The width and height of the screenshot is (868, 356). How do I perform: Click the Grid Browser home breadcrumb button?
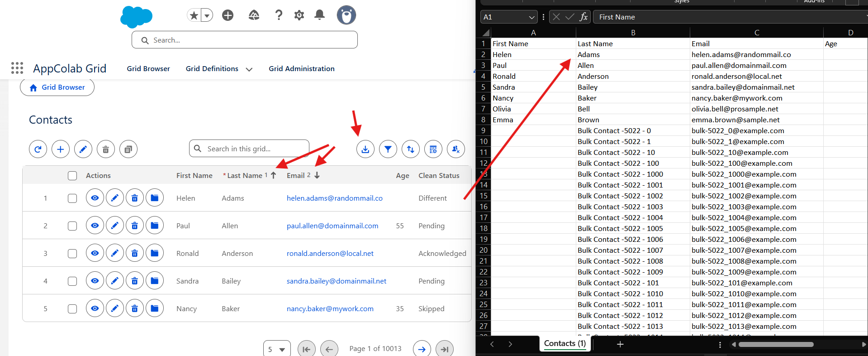[x=57, y=87]
